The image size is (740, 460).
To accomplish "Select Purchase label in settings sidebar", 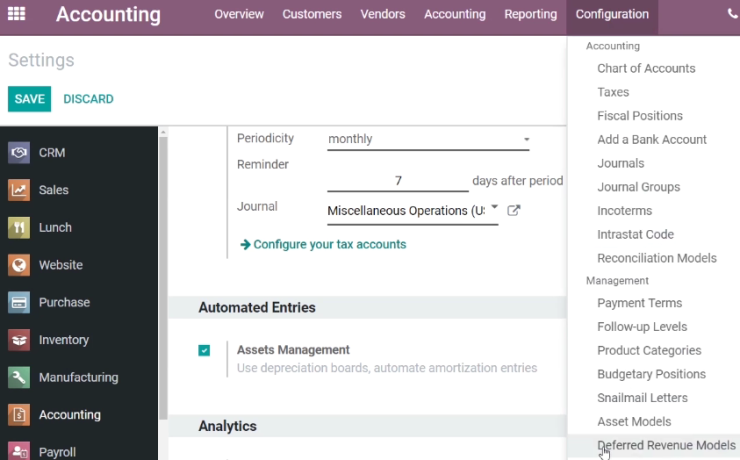I will 64,302.
